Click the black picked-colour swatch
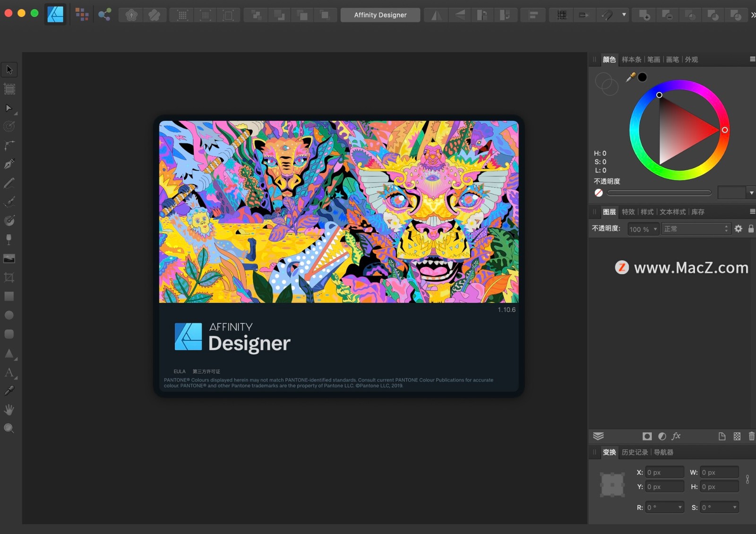Image resolution: width=756 pixels, height=534 pixels. tap(643, 77)
